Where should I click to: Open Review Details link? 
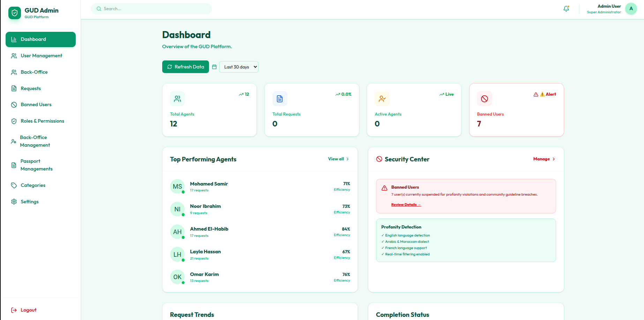406,205
